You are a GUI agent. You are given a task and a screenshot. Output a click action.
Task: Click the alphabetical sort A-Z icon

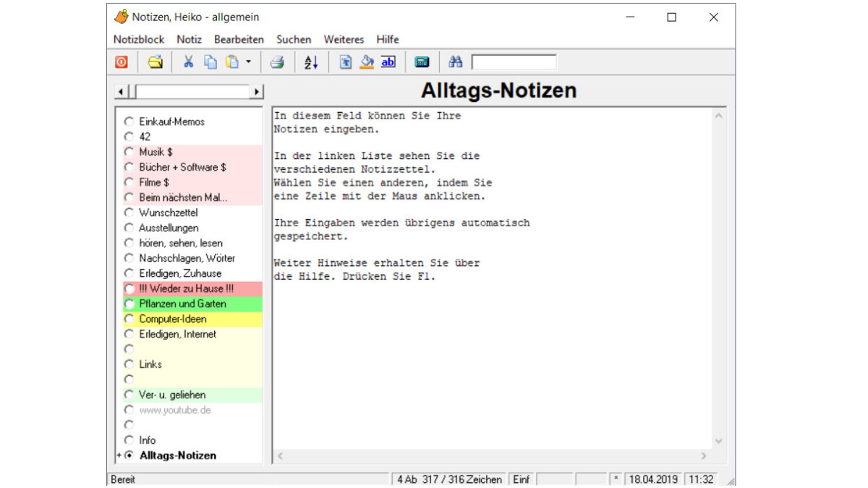point(310,62)
